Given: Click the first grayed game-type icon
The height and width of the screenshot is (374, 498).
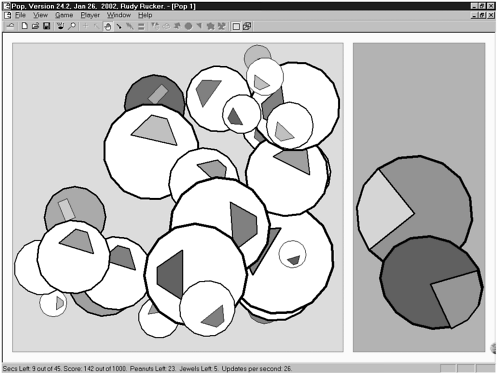Looking at the screenshot, I should pyautogui.click(x=155, y=26).
